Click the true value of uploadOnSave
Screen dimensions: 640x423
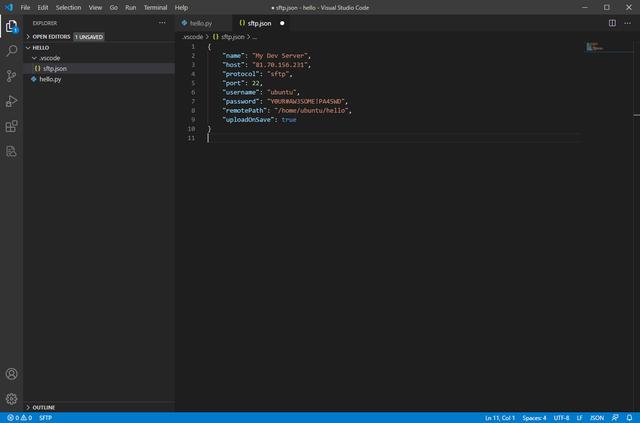289,120
